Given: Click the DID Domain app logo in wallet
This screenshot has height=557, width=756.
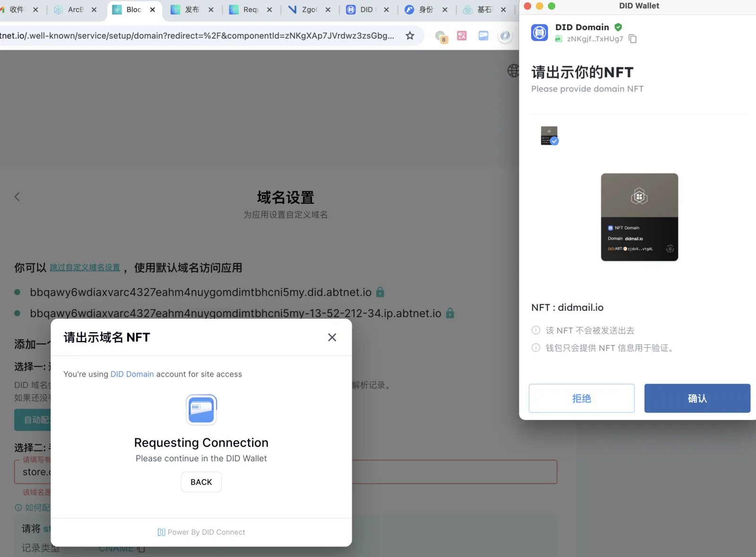Looking at the screenshot, I should 540,33.
